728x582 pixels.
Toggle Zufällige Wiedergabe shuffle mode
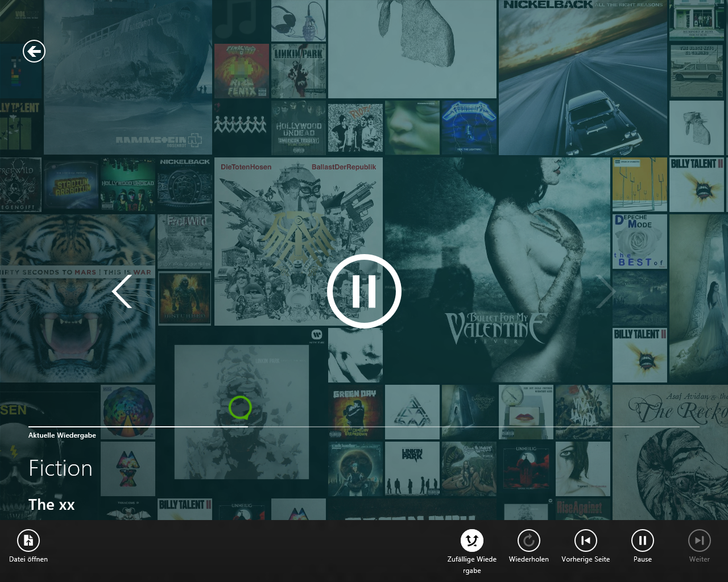pos(472,551)
